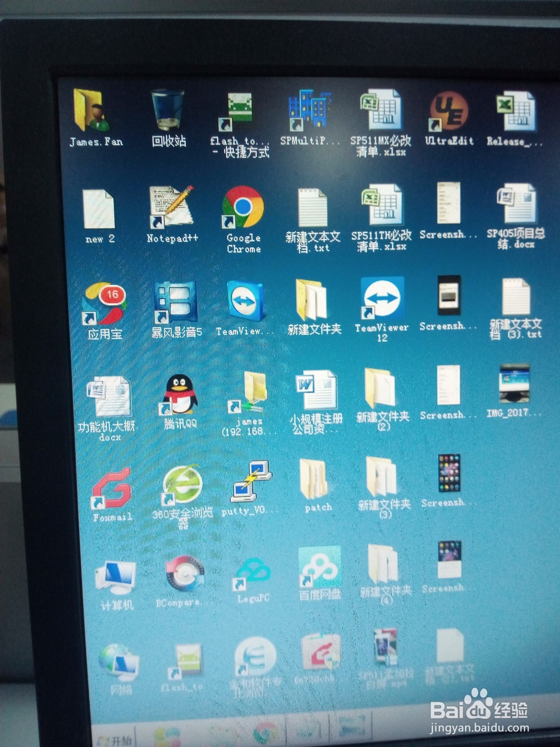Image resolution: width=560 pixels, height=747 pixels.
Task: Open SP405项目总结.docx document
Action: [515, 216]
